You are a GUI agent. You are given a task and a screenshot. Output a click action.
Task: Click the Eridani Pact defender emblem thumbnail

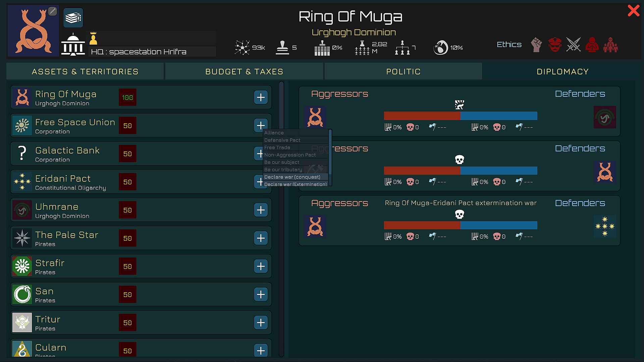click(604, 227)
